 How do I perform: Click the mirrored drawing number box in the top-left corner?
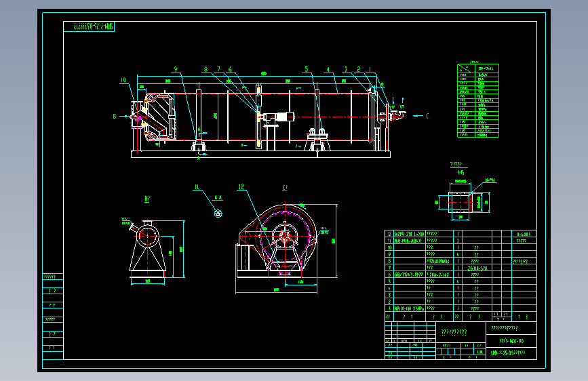89,26
